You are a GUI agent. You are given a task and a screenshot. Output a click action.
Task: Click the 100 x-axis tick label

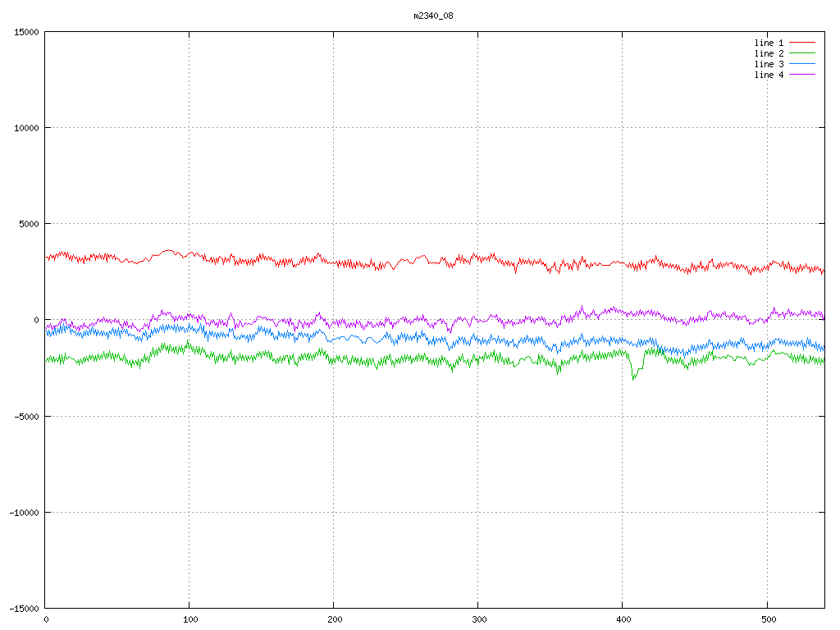pos(189,620)
